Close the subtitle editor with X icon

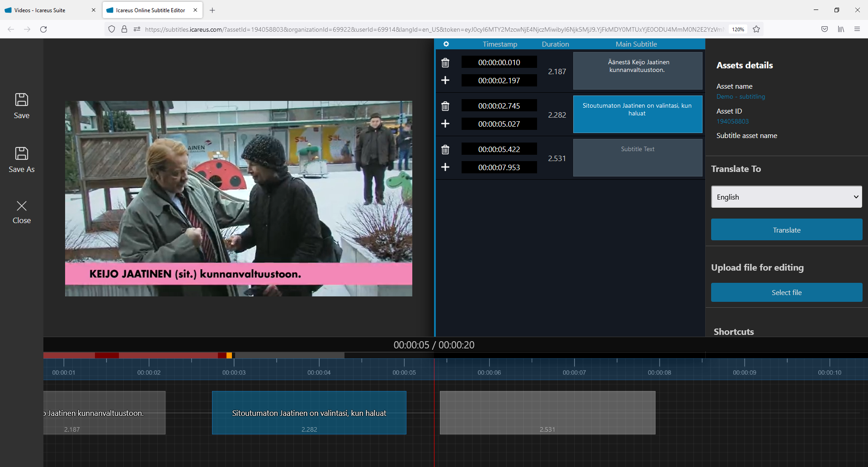tap(21, 206)
